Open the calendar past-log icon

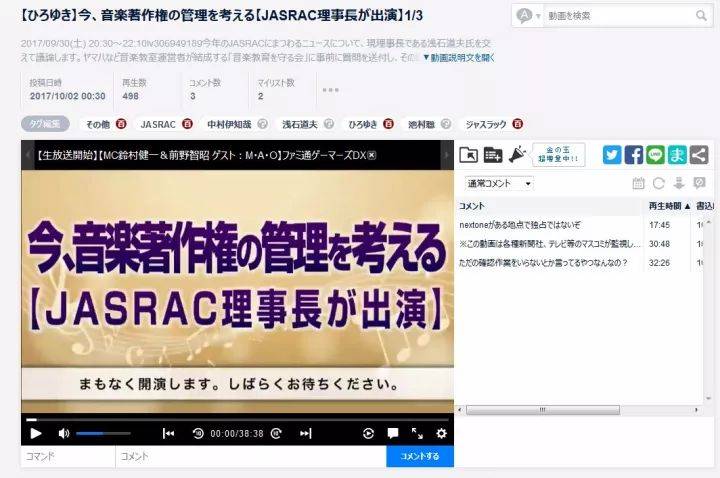tap(638, 183)
